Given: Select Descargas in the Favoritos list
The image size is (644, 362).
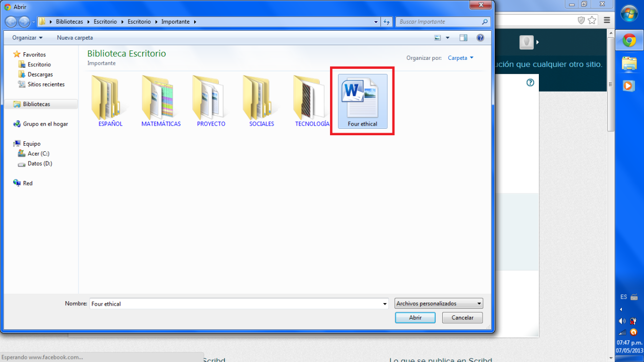Looking at the screenshot, I should 40,74.
